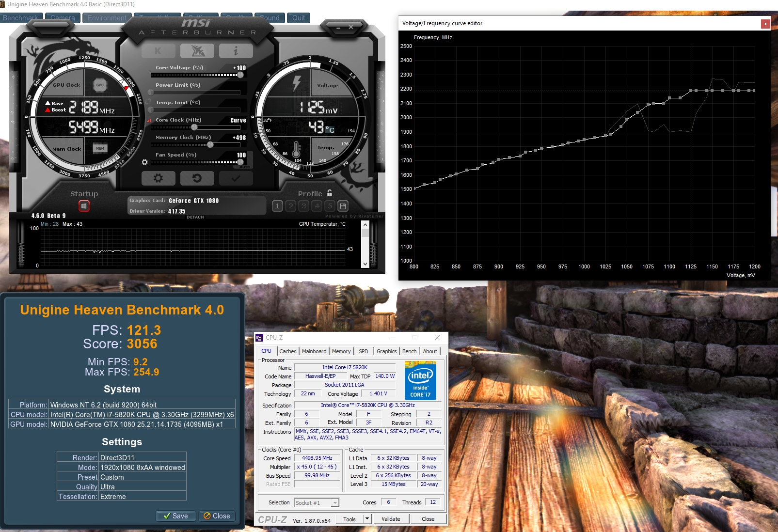Toggle the Profile lock icon
The image size is (778, 532).
330,193
